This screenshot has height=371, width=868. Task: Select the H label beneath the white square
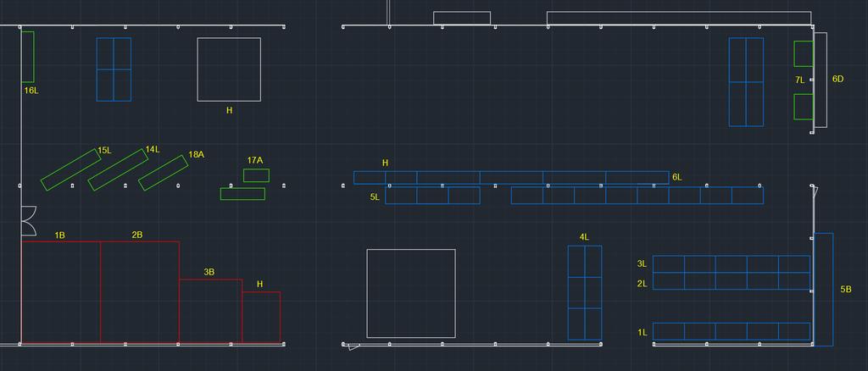[229, 111]
